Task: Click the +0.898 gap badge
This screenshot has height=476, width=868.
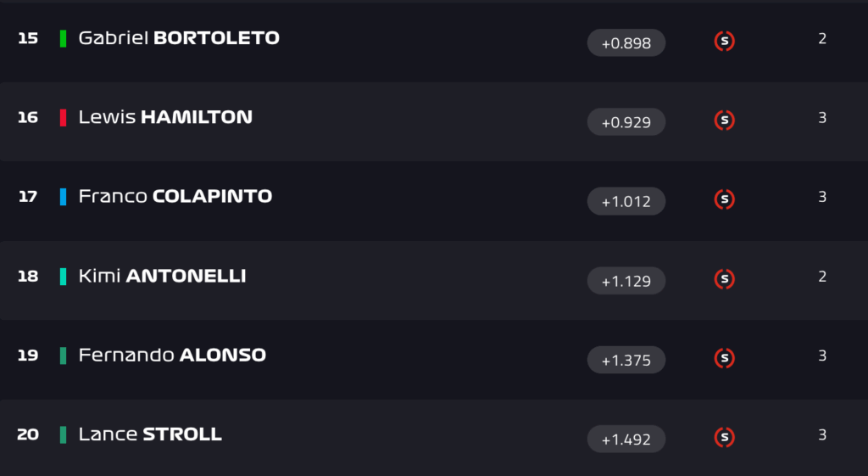Action: pyautogui.click(x=626, y=42)
